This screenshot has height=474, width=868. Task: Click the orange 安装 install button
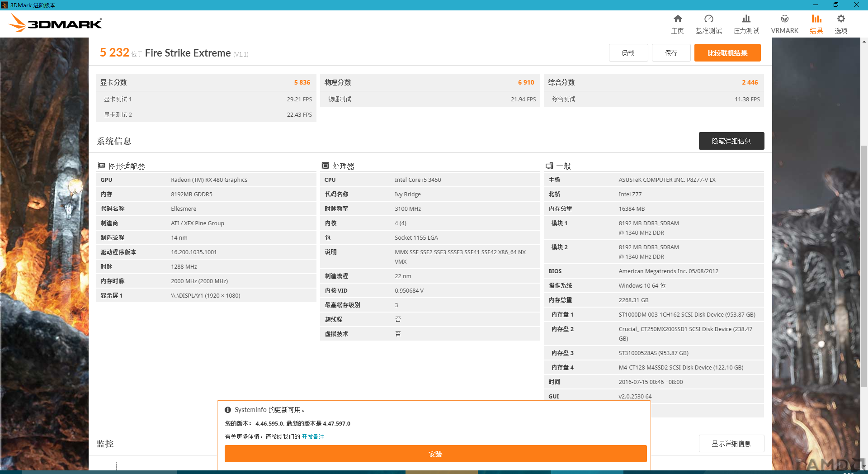pos(435,454)
